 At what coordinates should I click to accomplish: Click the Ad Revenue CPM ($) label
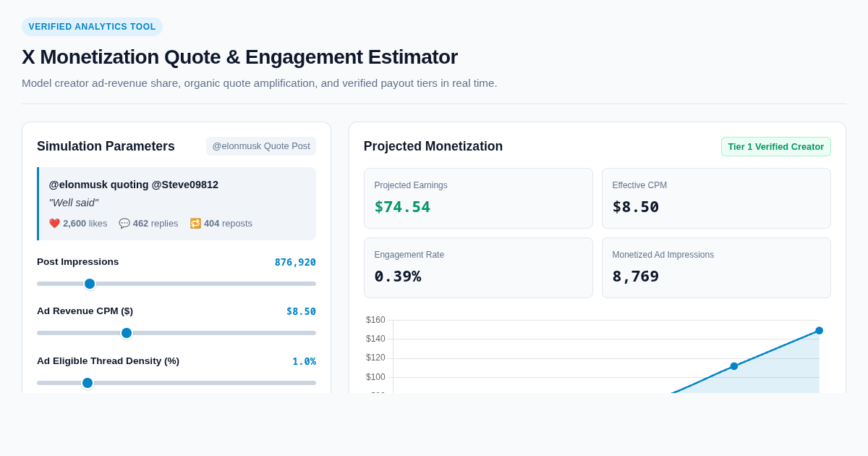[85, 311]
